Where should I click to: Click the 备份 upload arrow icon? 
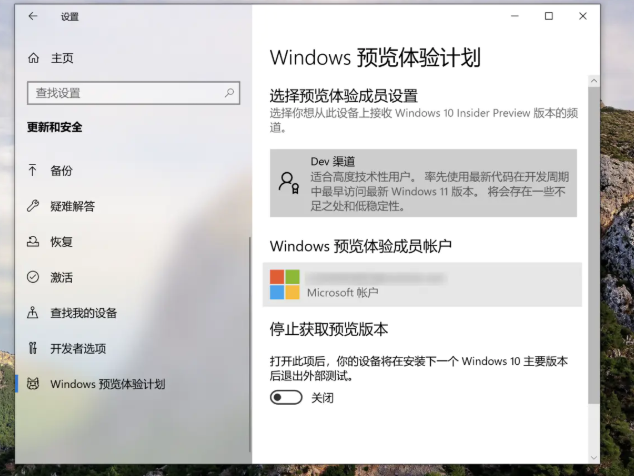[x=32, y=170]
